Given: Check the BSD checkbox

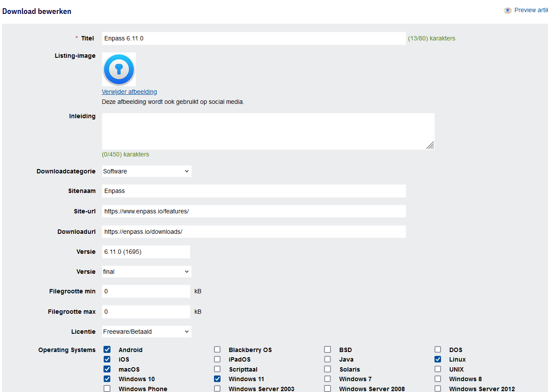Looking at the screenshot, I should pos(327,349).
